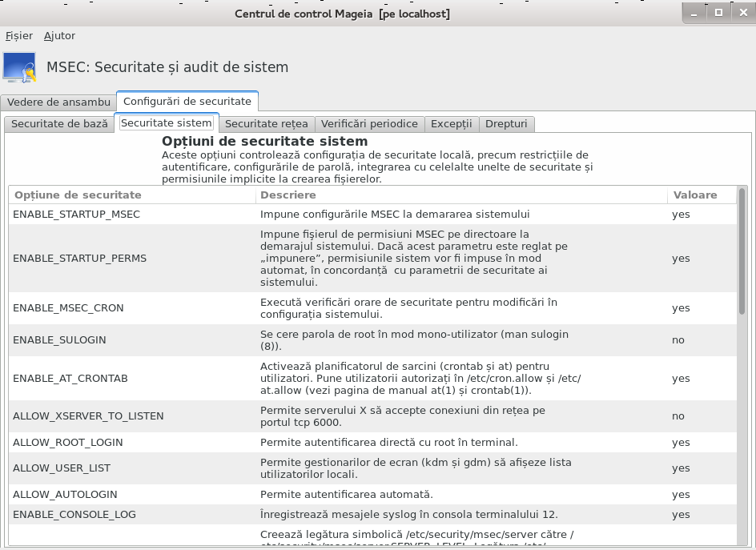The width and height of the screenshot is (756, 550).
Task: Click description 'Permite autentificarea directă cu root în terminal.'
Action: [x=389, y=443]
